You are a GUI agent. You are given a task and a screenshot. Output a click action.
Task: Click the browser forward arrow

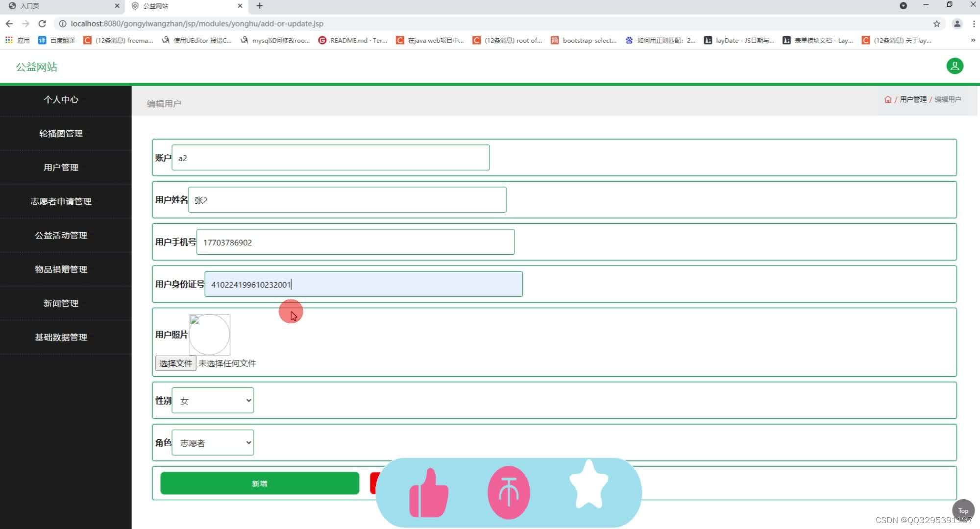pos(25,24)
